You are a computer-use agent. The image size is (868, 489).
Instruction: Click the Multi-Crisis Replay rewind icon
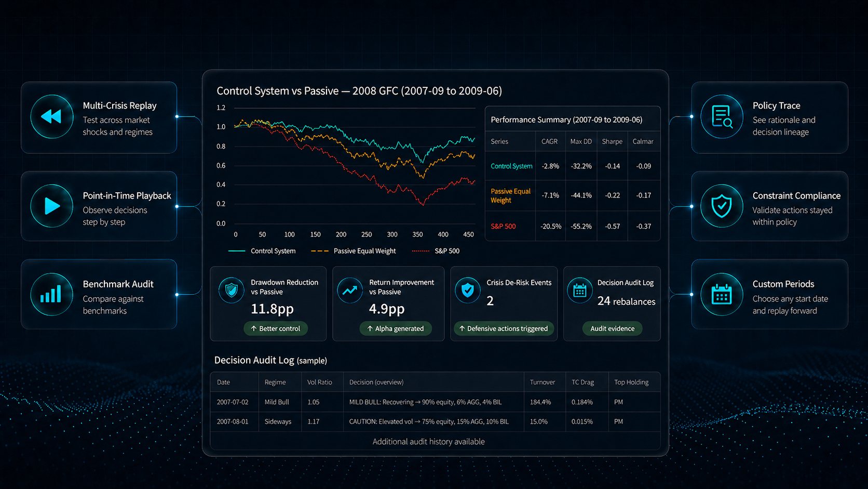point(51,116)
